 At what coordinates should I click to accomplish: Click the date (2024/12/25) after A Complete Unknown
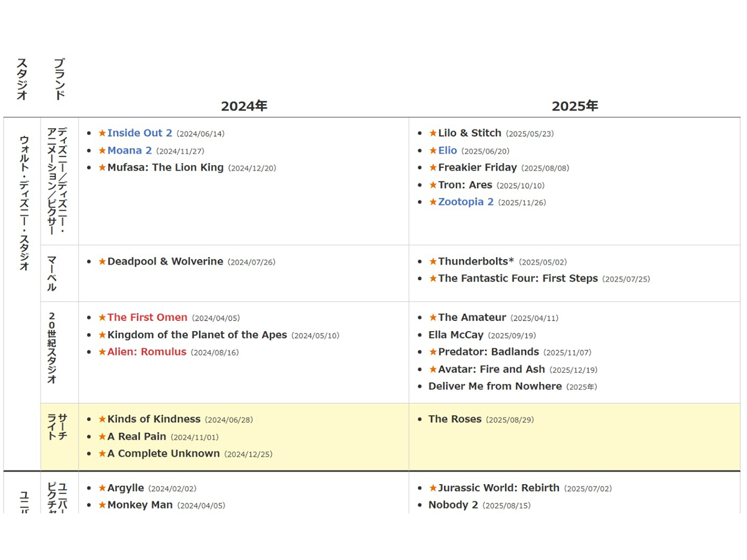(x=248, y=454)
